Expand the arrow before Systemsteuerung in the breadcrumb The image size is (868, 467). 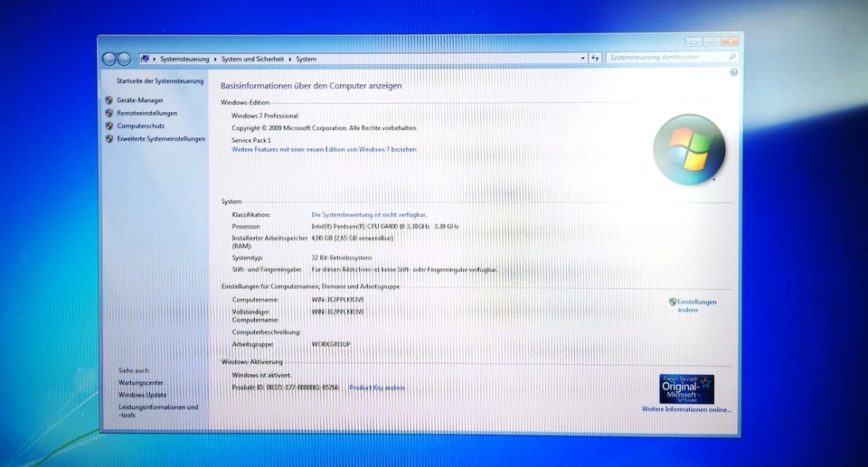point(155,60)
